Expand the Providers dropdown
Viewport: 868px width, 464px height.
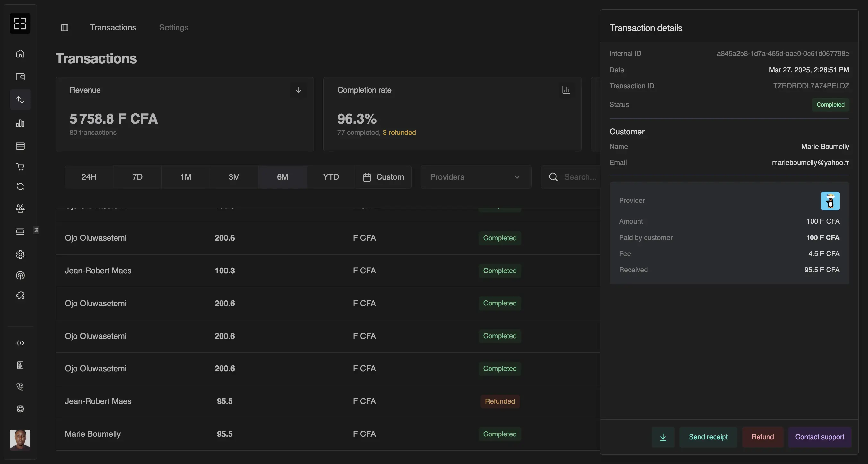coord(475,177)
